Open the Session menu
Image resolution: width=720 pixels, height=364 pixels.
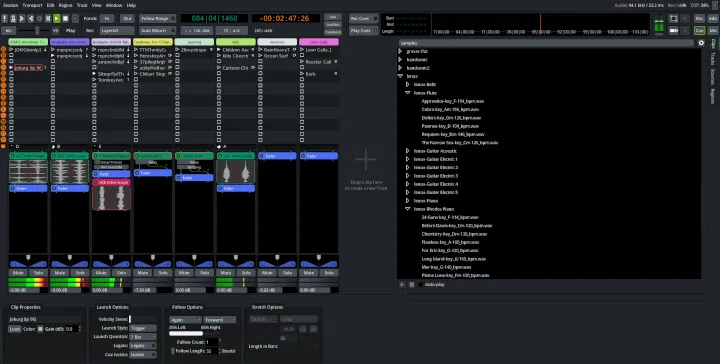11,5
